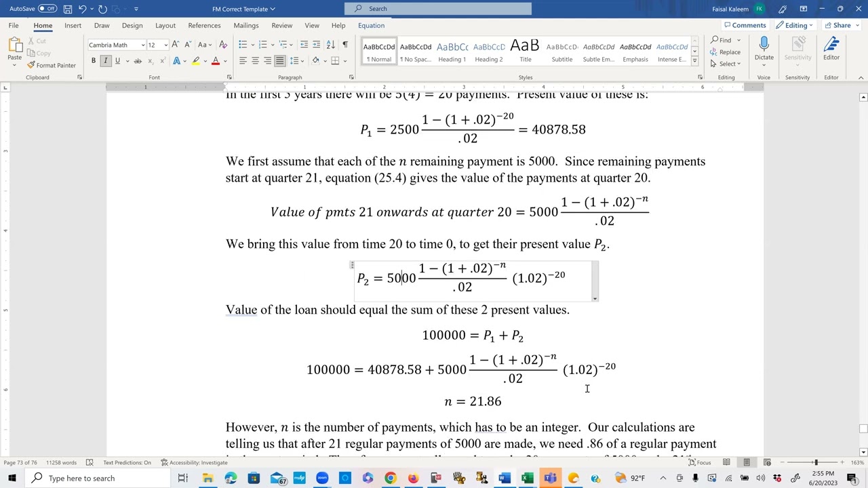Apply subscript formatting
This screenshot has width=868, height=488.
click(x=150, y=61)
